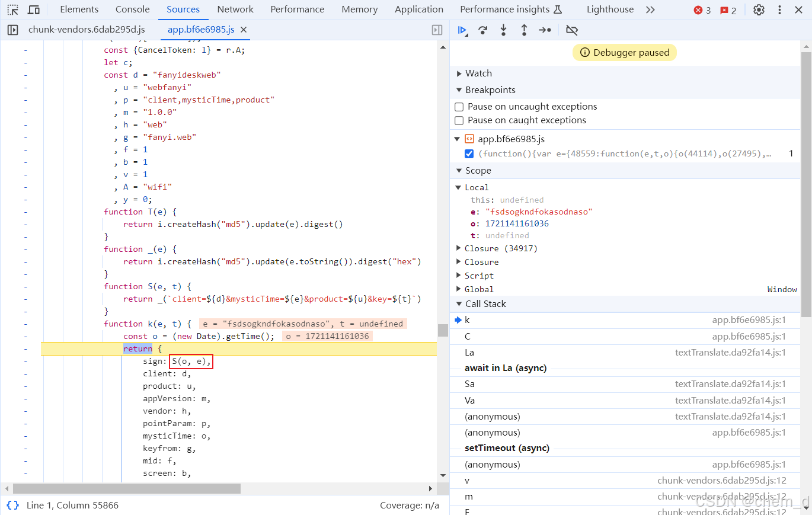Uncheck the app.bf6e6985.js breakpoint
Image resolution: width=812 pixels, height=515 pixels.
[469, 154]
